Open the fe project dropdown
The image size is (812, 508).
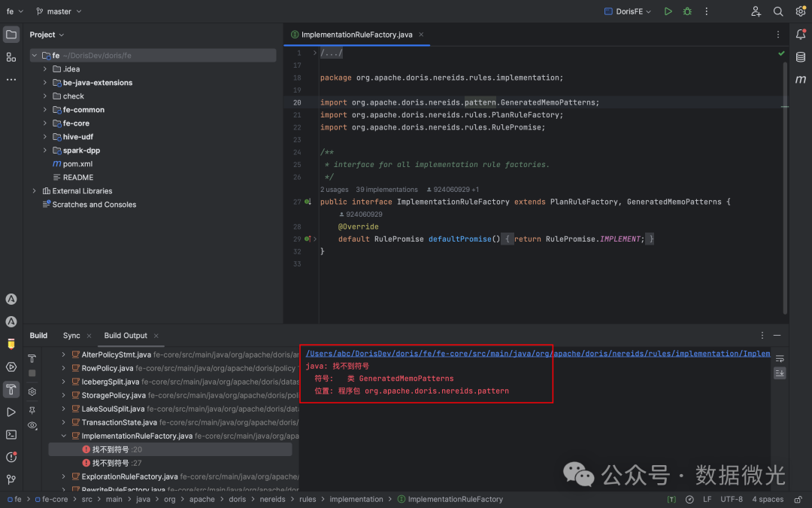pos(15,11)
